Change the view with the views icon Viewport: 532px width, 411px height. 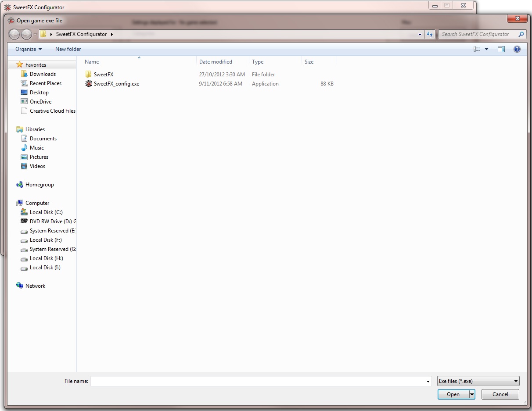477,49
